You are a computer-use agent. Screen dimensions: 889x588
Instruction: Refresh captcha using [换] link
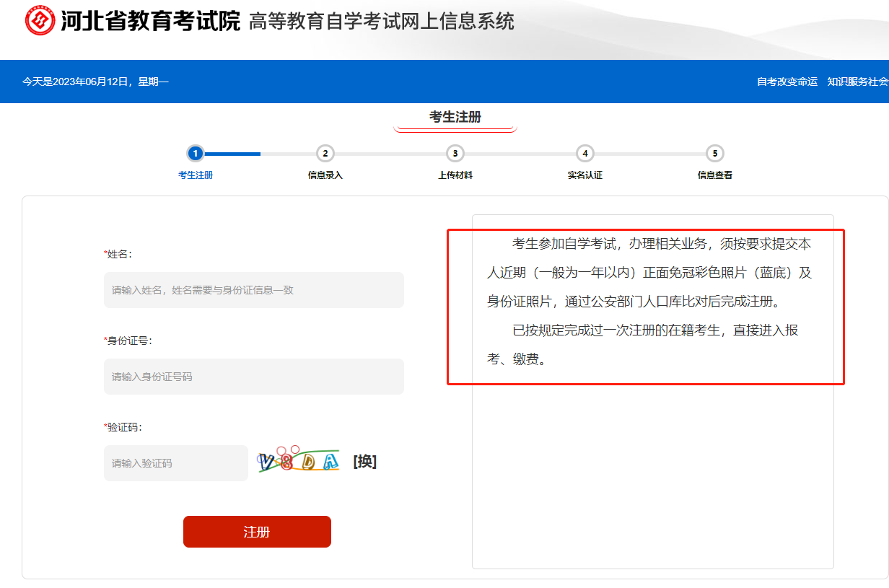[x=364, y=462]
